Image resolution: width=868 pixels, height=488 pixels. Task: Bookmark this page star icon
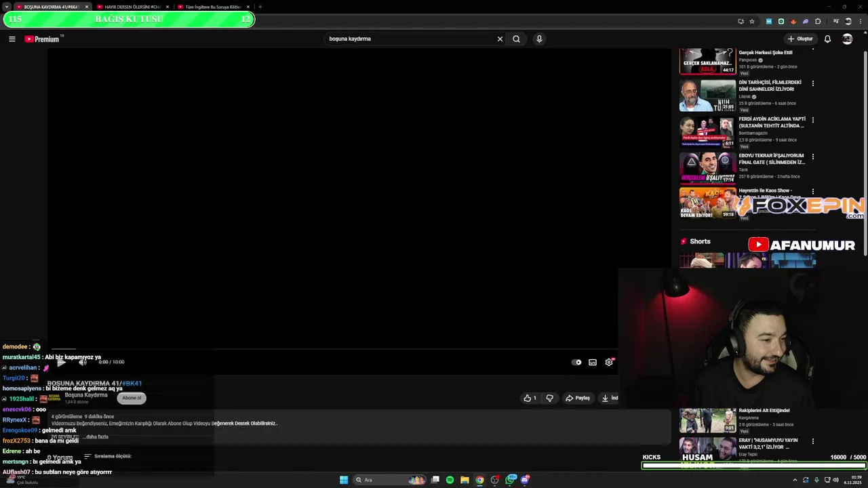click(752, 21)
